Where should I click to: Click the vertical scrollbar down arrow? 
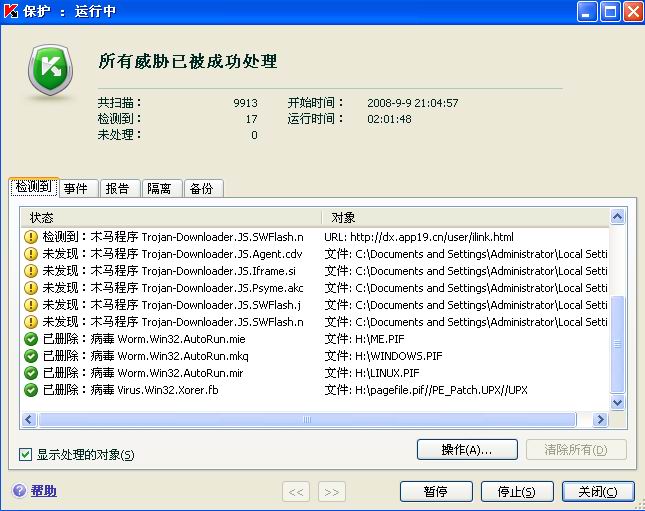tap(617, 402)
